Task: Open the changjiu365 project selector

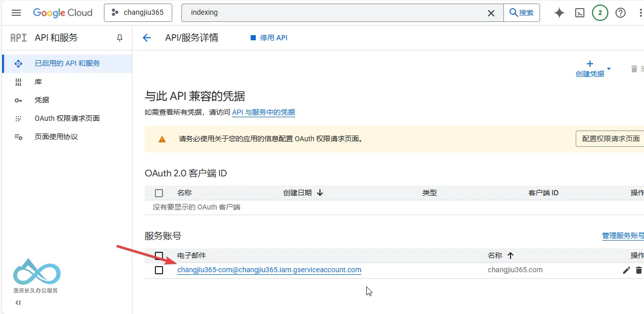Action: tap(138, 13)
